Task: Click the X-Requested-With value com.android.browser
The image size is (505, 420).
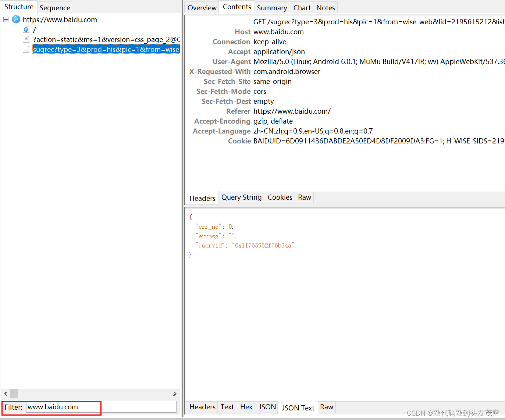Action: point(287,71)
